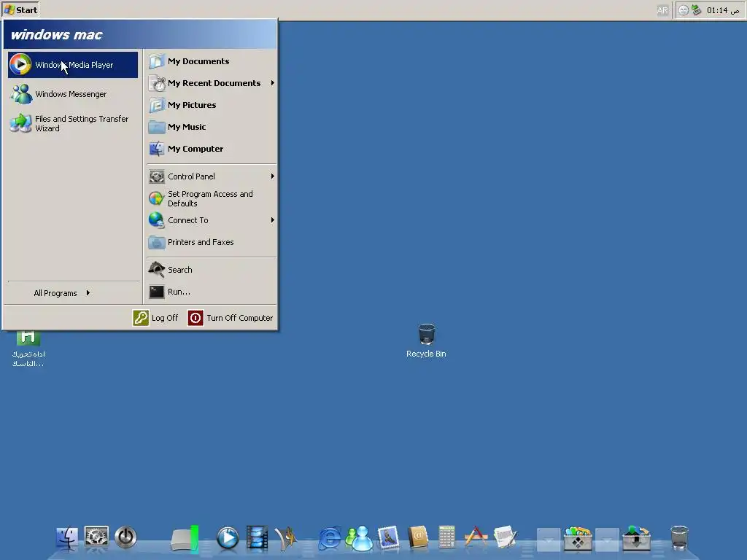Select the Arabic-labeled desktop shortcut icon

pyautogui.click(x=28, y=349)
